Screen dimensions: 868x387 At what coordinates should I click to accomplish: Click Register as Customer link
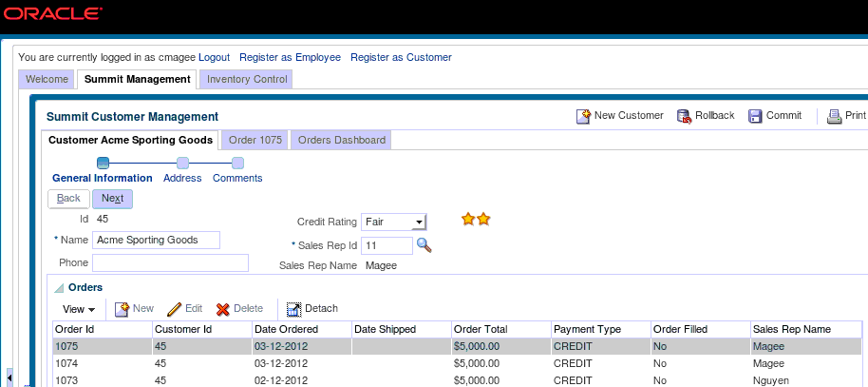point(402,57)
